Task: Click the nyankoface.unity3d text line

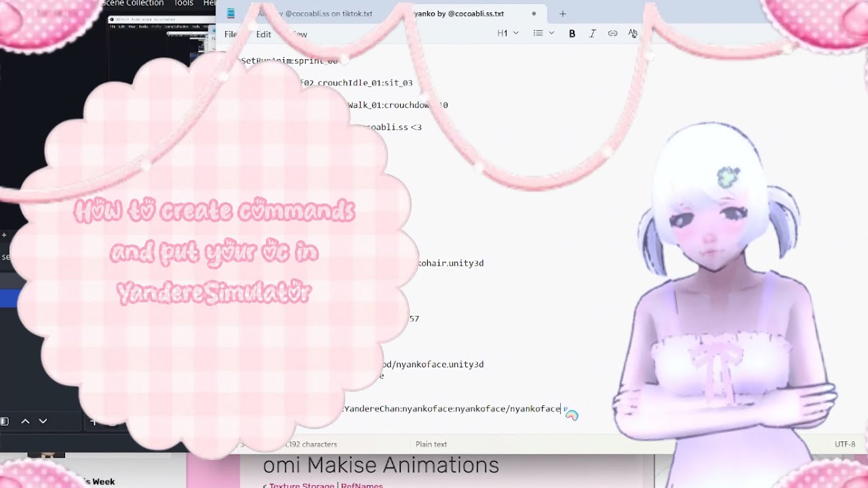Action: point(434,365)
